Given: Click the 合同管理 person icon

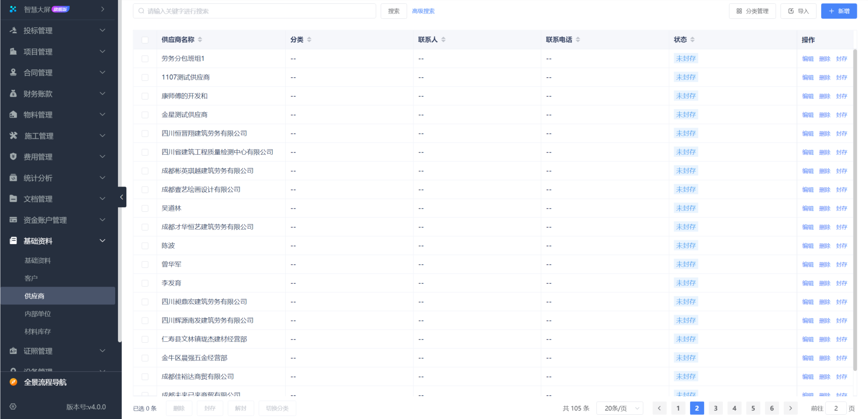Looking at the screenshot, I should tap(13, 72).
